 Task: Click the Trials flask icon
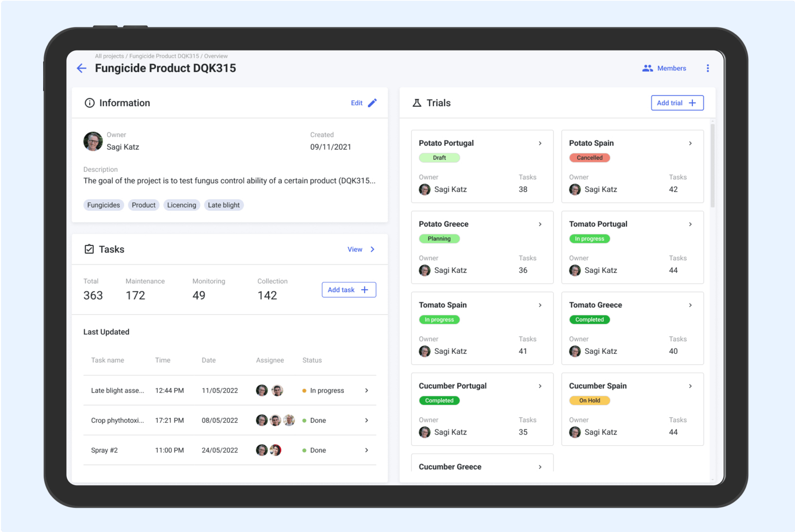pos(417,103)
